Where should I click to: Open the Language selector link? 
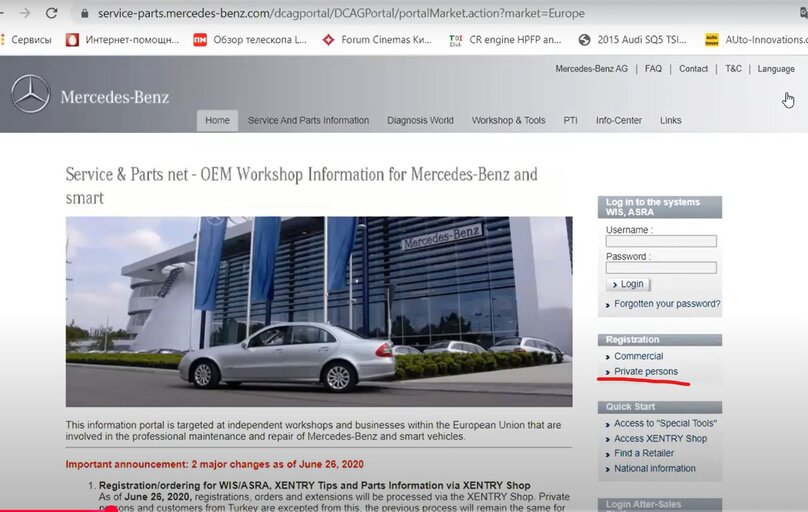pos(776,69)
